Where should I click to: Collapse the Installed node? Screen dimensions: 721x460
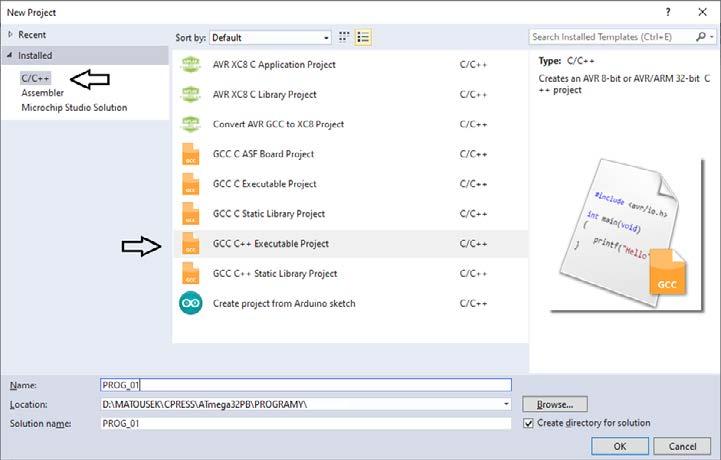pyautogui.click(x=10, y=55)
